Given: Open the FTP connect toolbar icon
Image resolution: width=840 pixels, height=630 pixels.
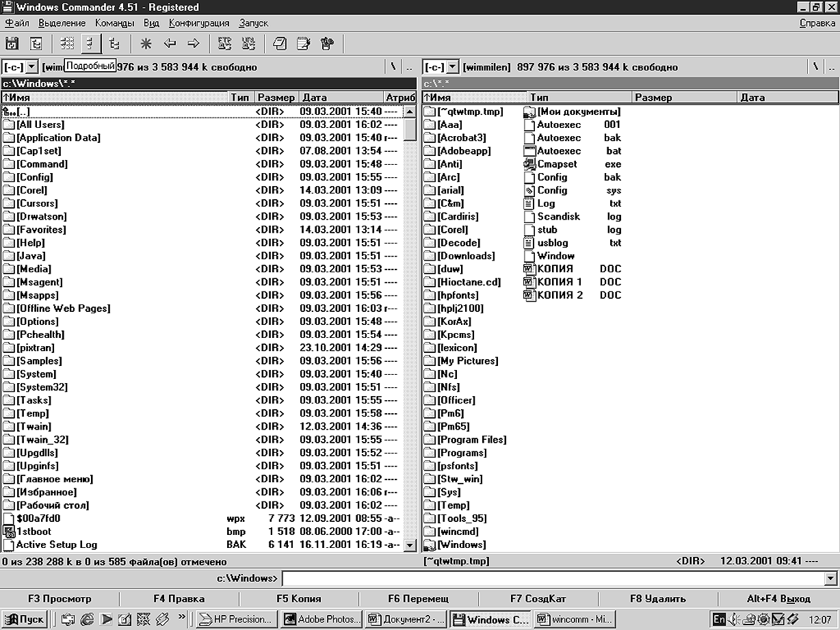Looking at the screenshot, I should click(x=225, y=43).
